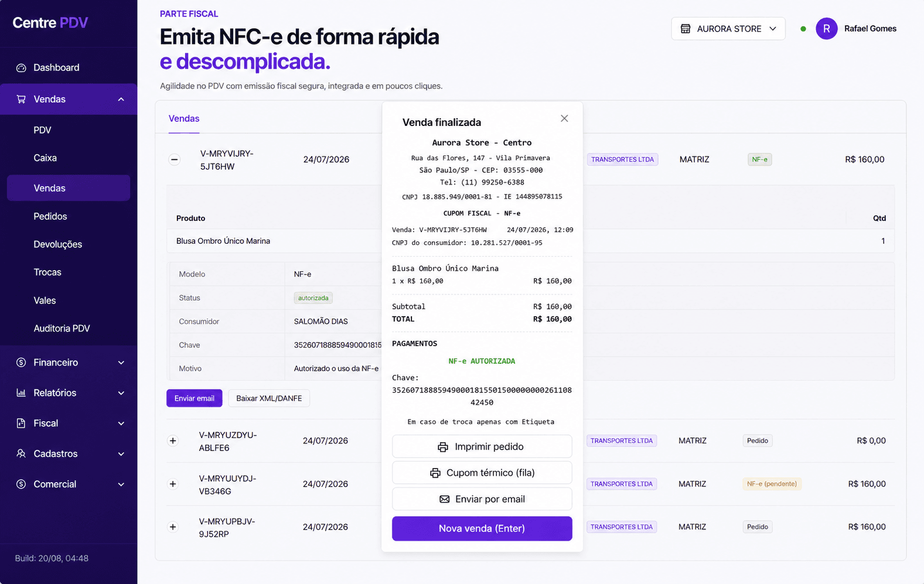Click the printer icon on Cupom térmico
The width and height of the screenshot is (924, 584).
click(435, 473)
